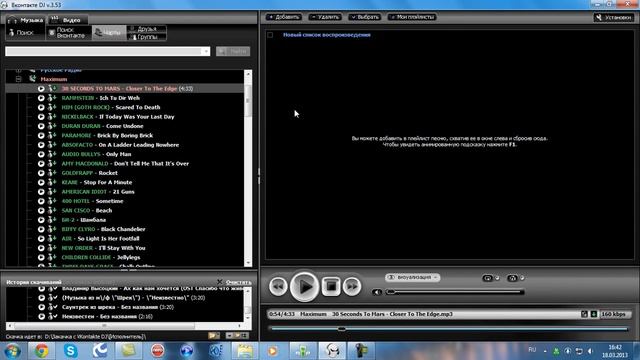
Task: Click the green download icon beside 160 kbps
Action: point(594,314)
